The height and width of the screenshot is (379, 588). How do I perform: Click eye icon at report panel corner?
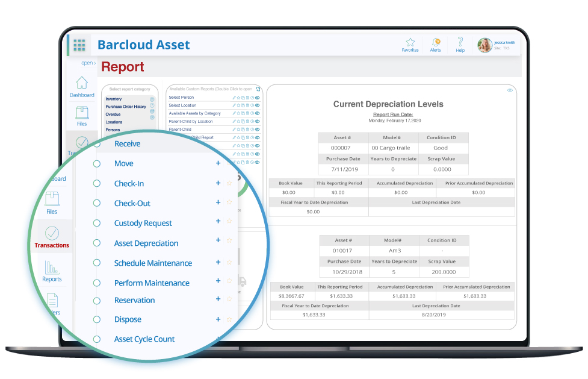pyautogui.click(x=510, y=90)
